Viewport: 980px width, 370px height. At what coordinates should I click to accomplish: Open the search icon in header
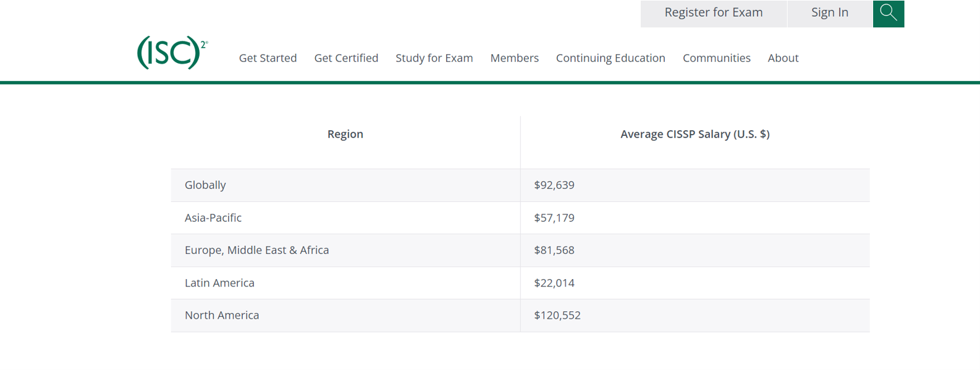[x=889, y=14]
